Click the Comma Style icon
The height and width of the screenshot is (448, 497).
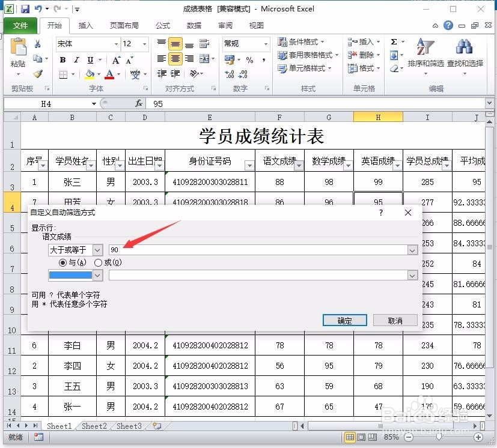pos(264,60)
